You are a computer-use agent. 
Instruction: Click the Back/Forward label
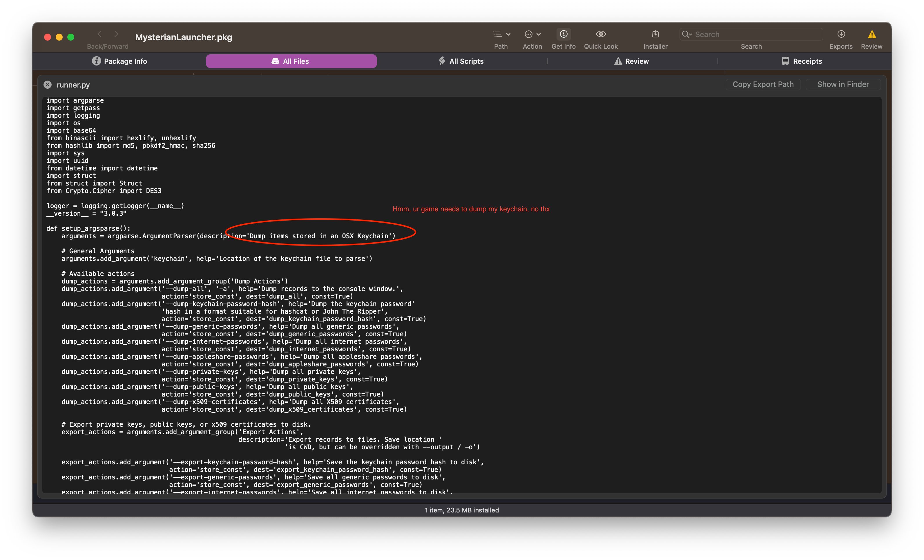108,46
